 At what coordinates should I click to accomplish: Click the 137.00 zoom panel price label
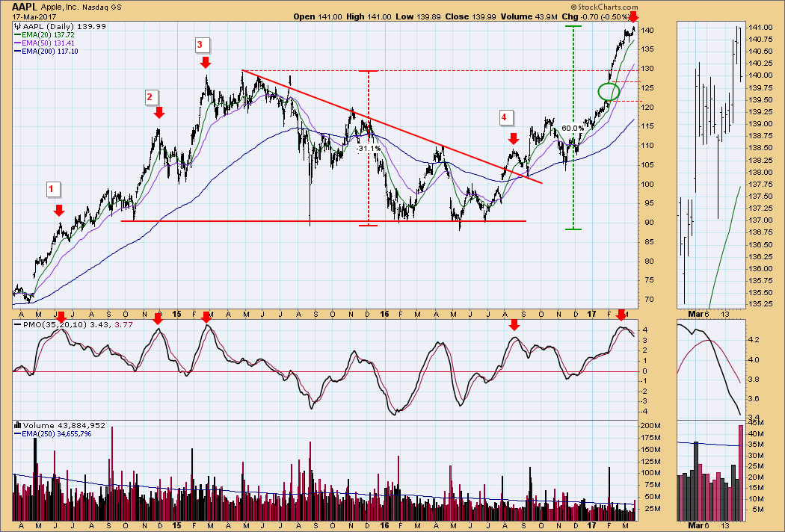(760, 220)
